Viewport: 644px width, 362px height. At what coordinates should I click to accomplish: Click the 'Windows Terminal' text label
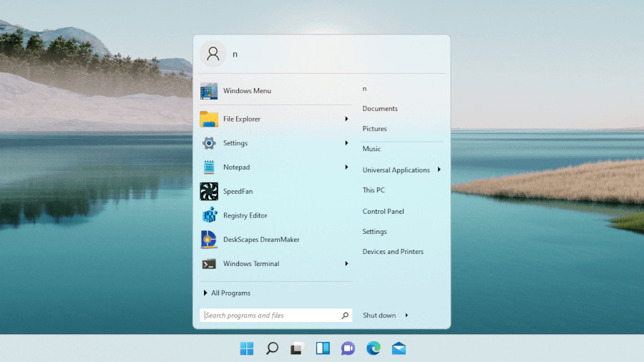[x=251, y=263]
